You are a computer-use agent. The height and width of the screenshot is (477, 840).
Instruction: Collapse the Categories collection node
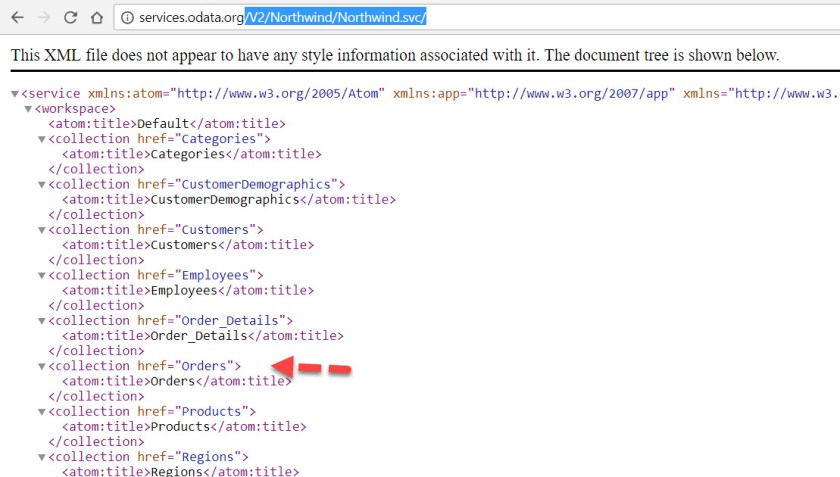42,139
